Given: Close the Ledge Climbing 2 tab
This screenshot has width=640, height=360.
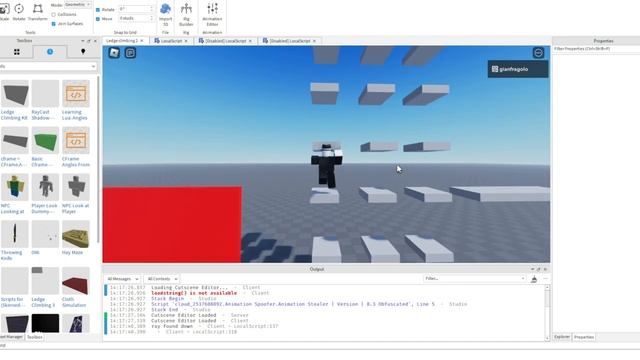Looking at the screenshot, I should [142, 41].
